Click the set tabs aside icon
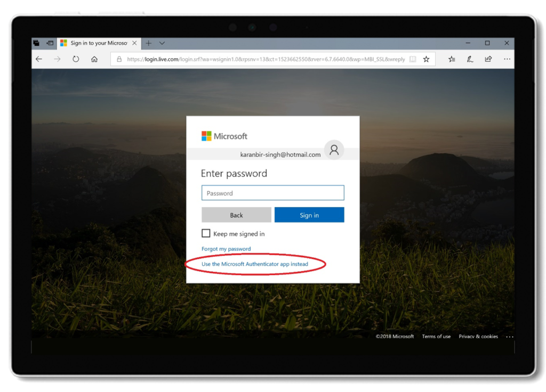 [x=36, y=43]
